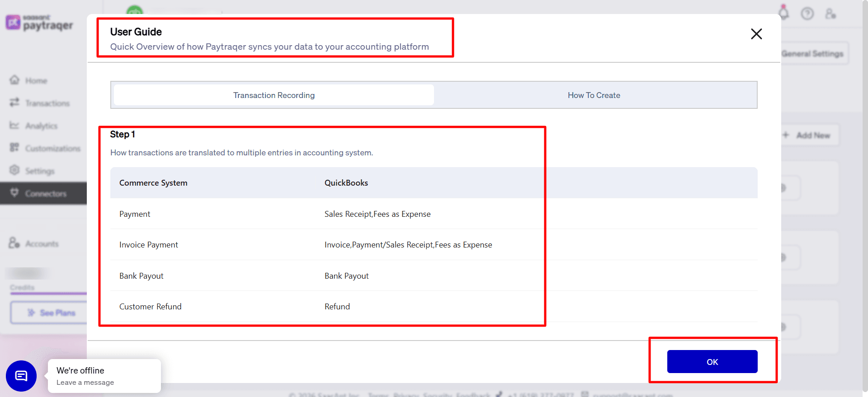Select Bank Payout in Commerce System column
Viewport: 868px width, 397px height.
tap(142, 276)
